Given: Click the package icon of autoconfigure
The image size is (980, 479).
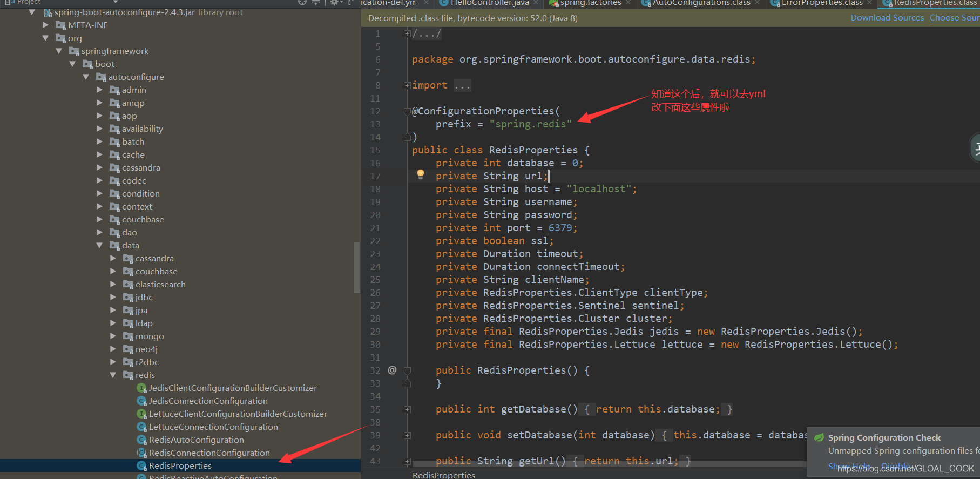Looking at the screenshot, I should point(102,77).
